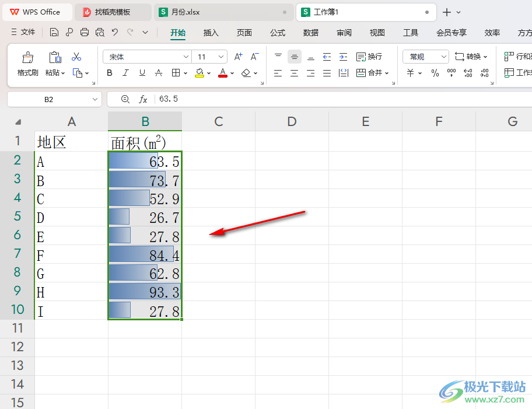Apply red font color
This screenshot has height=409, width=532.
223,72
